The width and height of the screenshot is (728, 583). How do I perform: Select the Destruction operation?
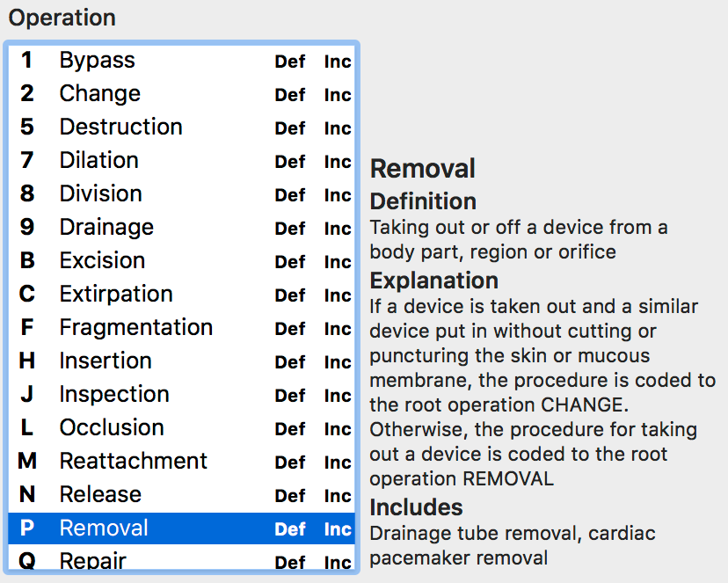coord(181,128)
